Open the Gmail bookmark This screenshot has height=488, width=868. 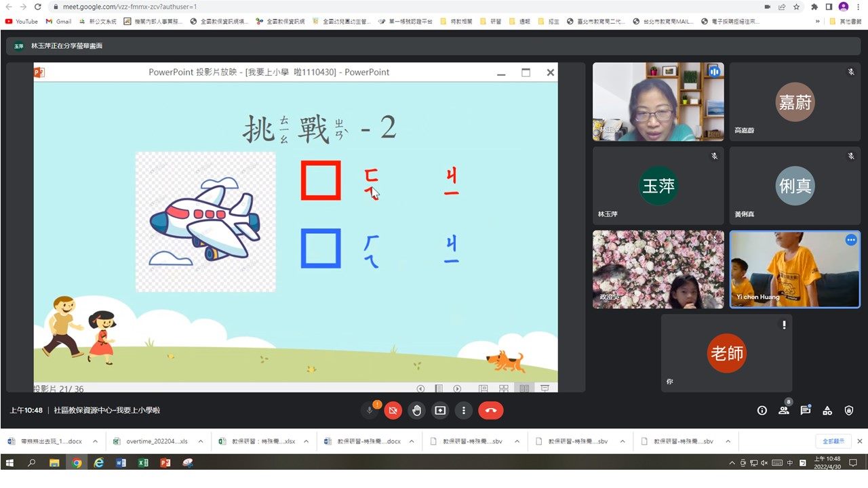[x=58, y=22]
